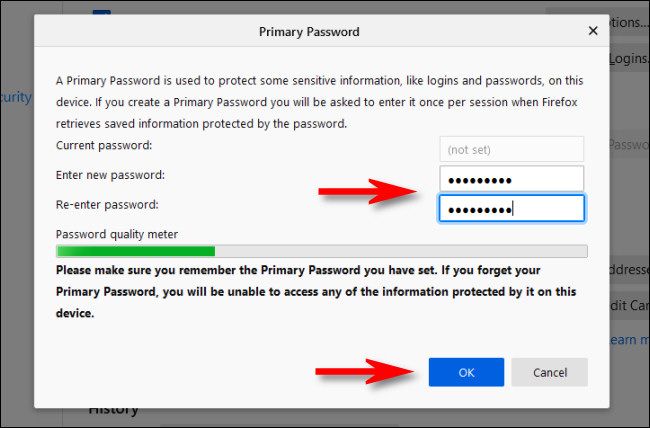Viewport: 650px width, 428px height.
Task: Click the Re-enter password label
Action: pyautogui.click(x=109, y=204)
